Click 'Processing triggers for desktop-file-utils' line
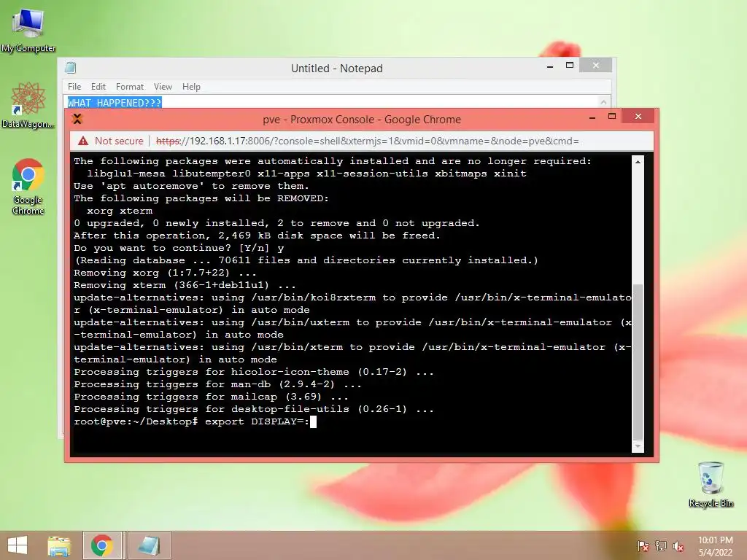This screenshot has width=747, height=560. click(254, 409)
